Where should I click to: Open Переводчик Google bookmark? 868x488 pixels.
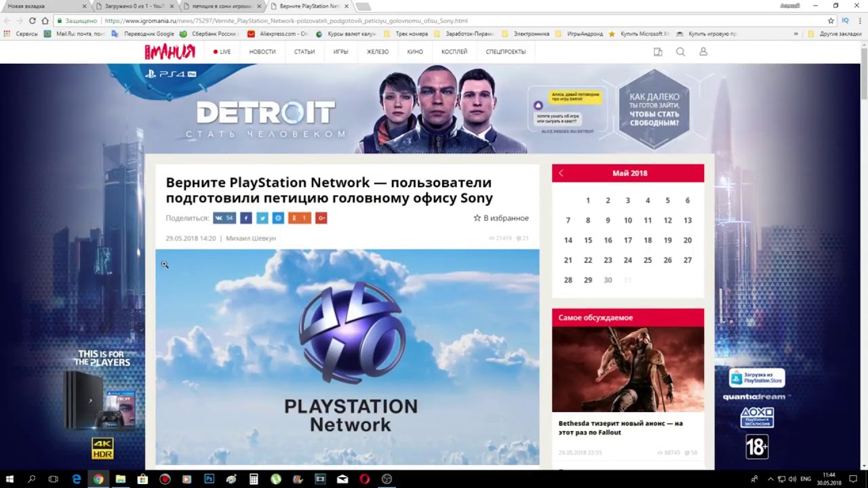point(143,33)
